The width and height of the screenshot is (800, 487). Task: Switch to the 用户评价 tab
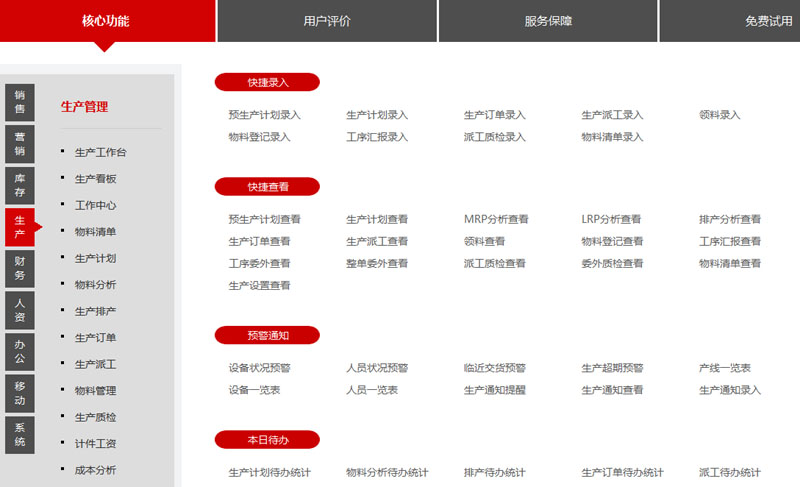click(x=327, y=21)
